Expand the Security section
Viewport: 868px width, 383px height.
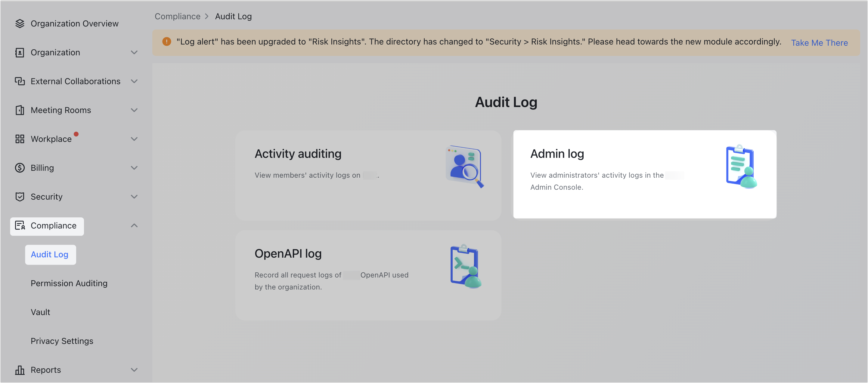point(135,197)
